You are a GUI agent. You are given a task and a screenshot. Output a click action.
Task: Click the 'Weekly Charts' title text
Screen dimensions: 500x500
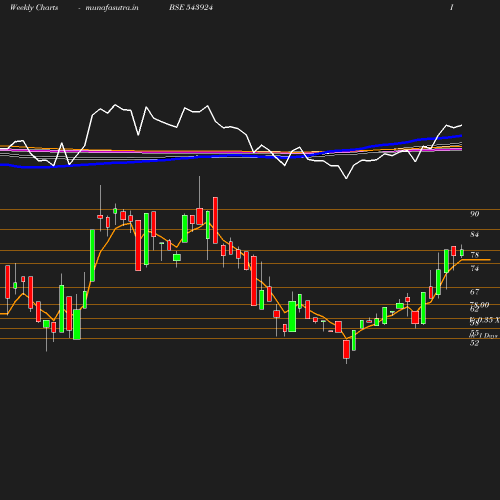pyautogui.click(x=34, y=8)
